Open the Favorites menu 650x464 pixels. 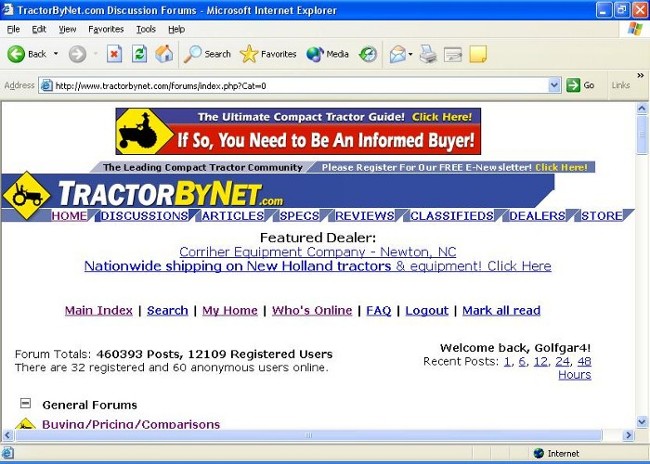click(x=106, y=29)
